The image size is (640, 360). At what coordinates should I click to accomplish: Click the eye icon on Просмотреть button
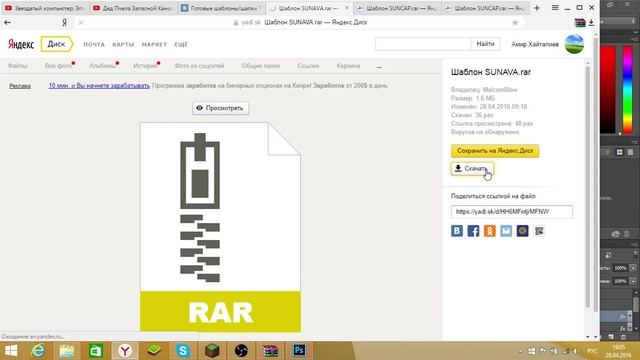click(199, 108)
